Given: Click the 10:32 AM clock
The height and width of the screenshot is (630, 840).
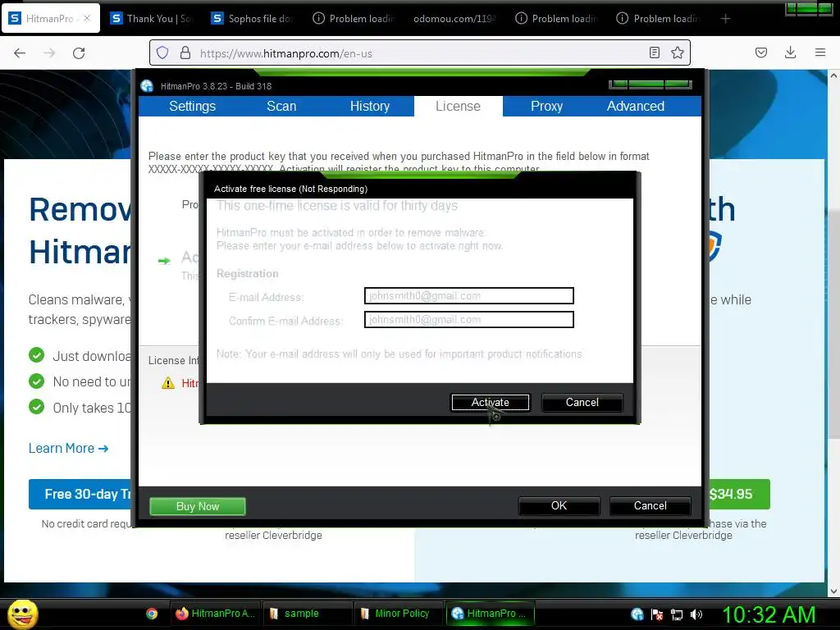Looking at the screenshot, I should click(769, 614).
